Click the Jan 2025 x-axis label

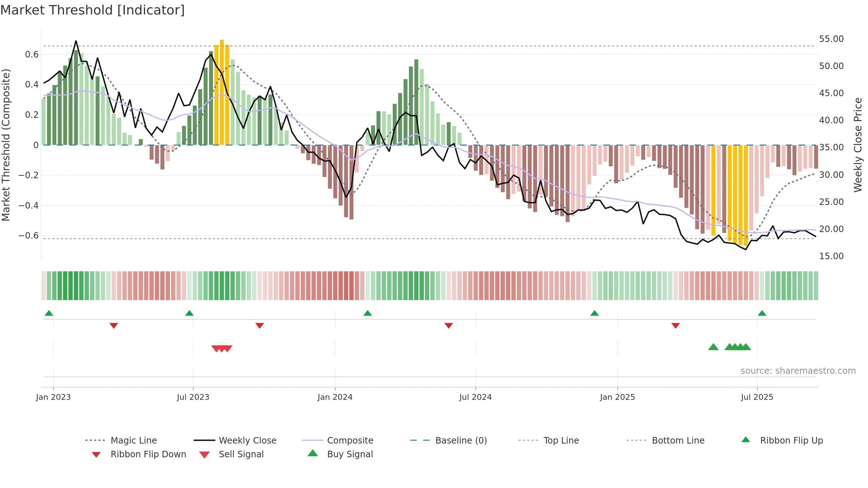click(617, 397)
